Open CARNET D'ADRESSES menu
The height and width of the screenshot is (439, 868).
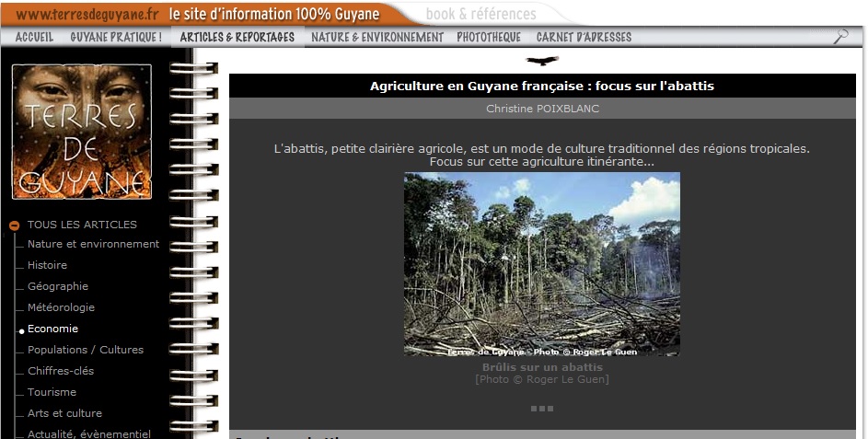point(584,37)
